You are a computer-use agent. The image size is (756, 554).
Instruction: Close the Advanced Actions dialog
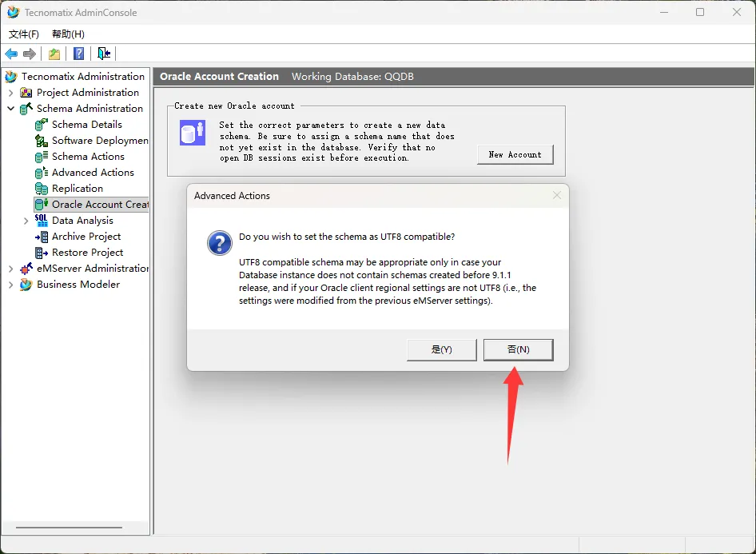pos(557,195)
